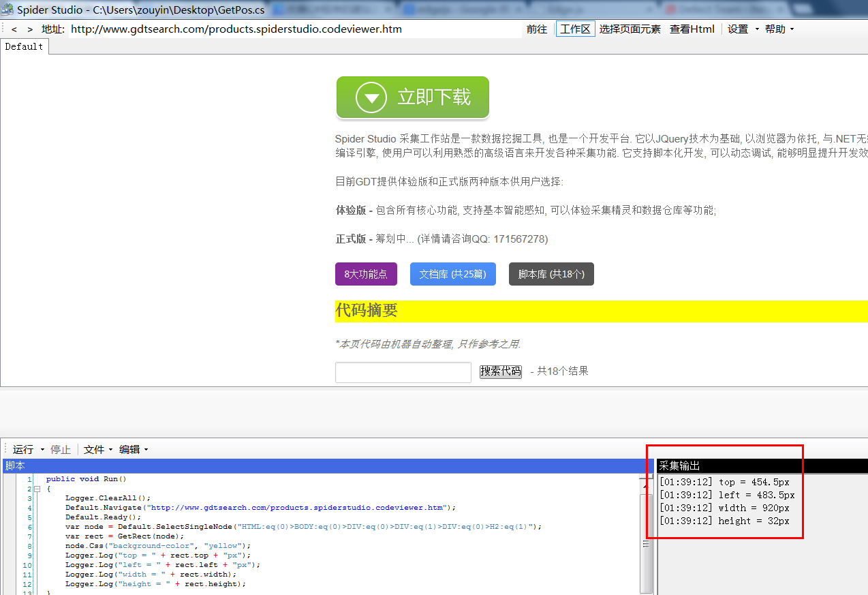The image size is (868, 595).
Task: Go forward with the '>' navigation arrow
Action: (x=30, y=29)
